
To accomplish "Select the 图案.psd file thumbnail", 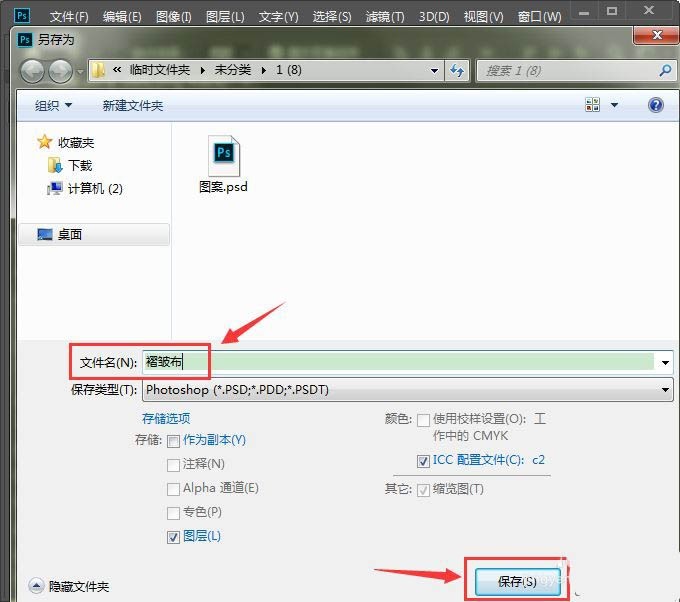I will click(x=223, y=156).
